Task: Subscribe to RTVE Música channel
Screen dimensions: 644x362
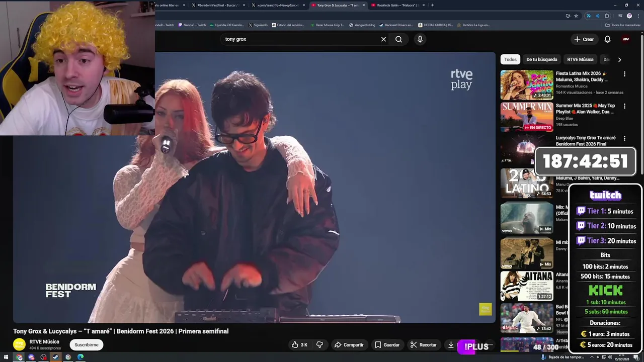Action: tap(87, 345)
